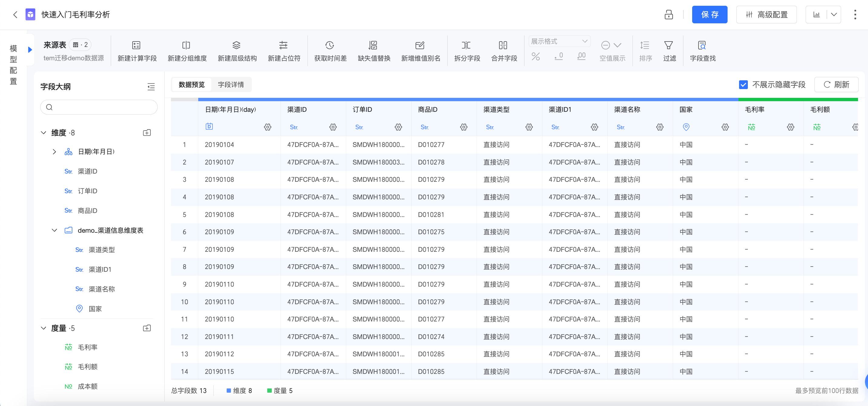Expand the 日期(年月日) hierarchy
This screenshot has height=406, width=868.
54,152
